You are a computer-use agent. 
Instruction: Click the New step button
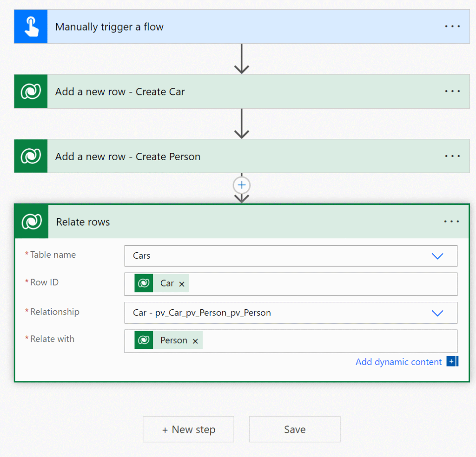[x=189, y=429]
